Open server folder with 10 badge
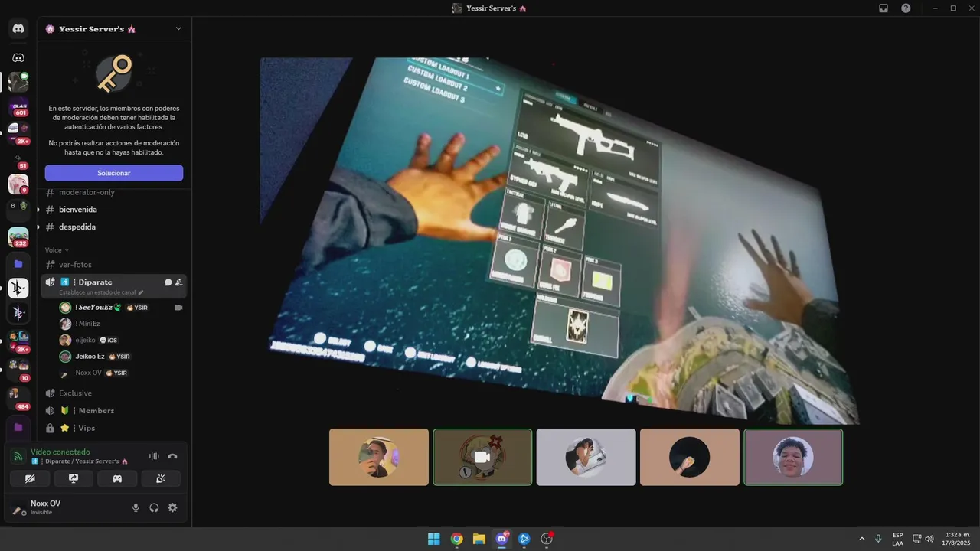The image size is (980, 551). coord(18,369)
